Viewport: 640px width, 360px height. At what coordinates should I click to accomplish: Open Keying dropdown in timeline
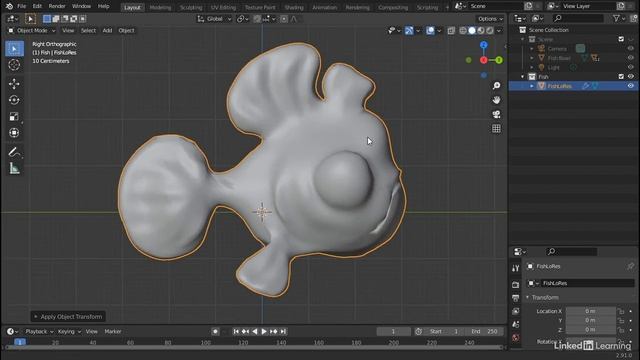[69, 331]
